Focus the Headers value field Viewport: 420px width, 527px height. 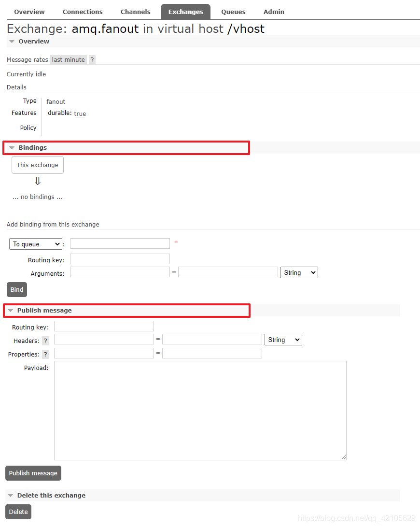(x=212, y=339)
